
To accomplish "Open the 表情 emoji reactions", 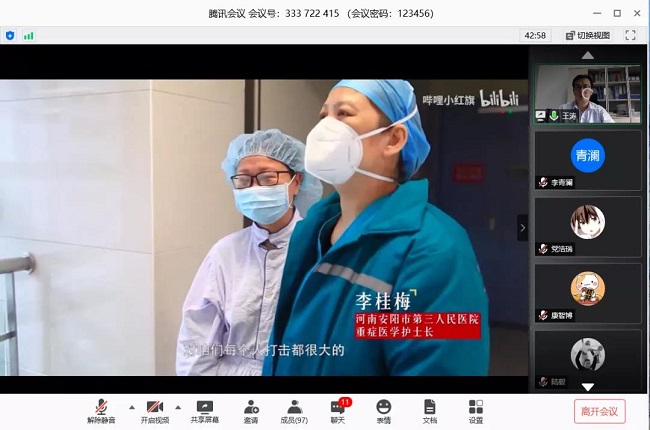I will pos(384,410).
